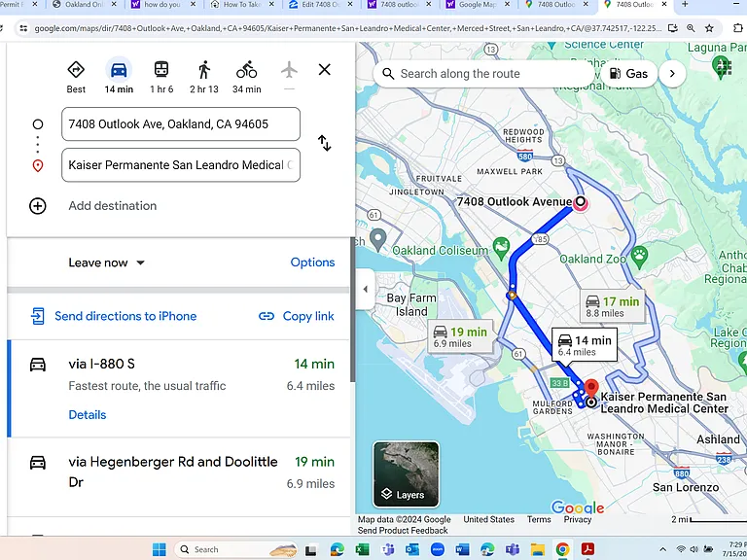
Task: Choose the Transit travel mode icon
Action: click(161, 70)
